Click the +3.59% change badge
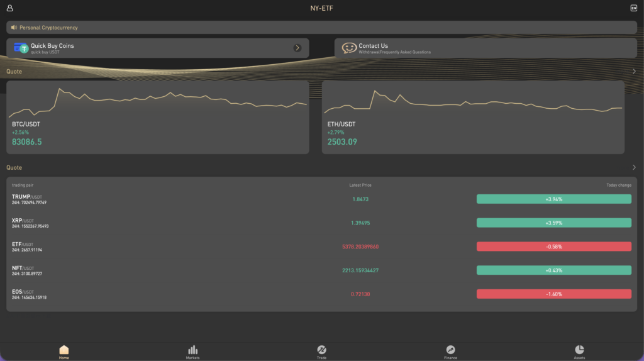The image size is (644, 361). (553, 223)
